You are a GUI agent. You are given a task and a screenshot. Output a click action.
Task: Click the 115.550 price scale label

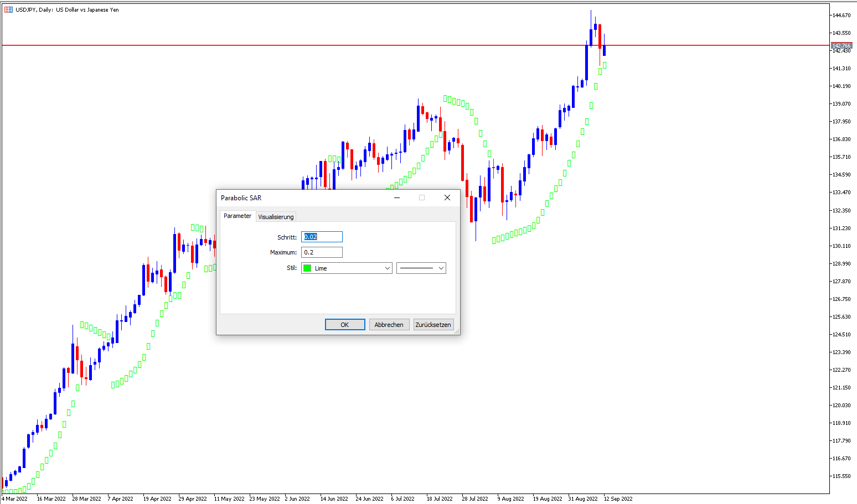click(x=841, y=476)
